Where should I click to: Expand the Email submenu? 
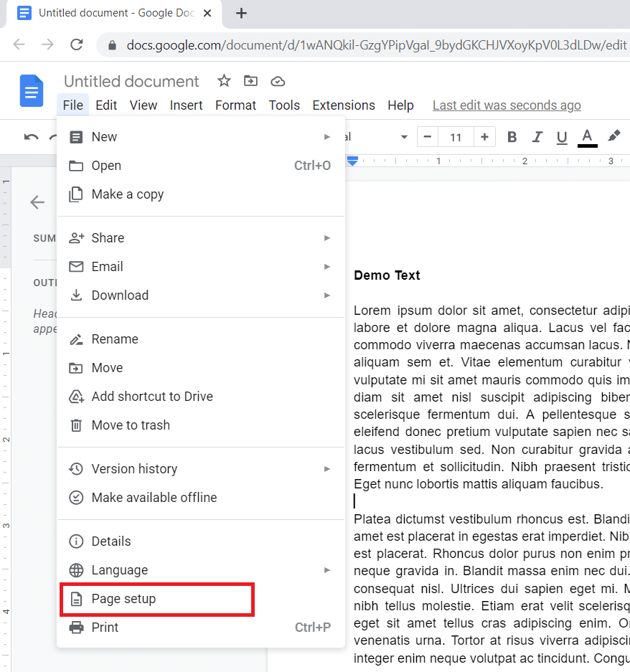(x=201, y=267)
